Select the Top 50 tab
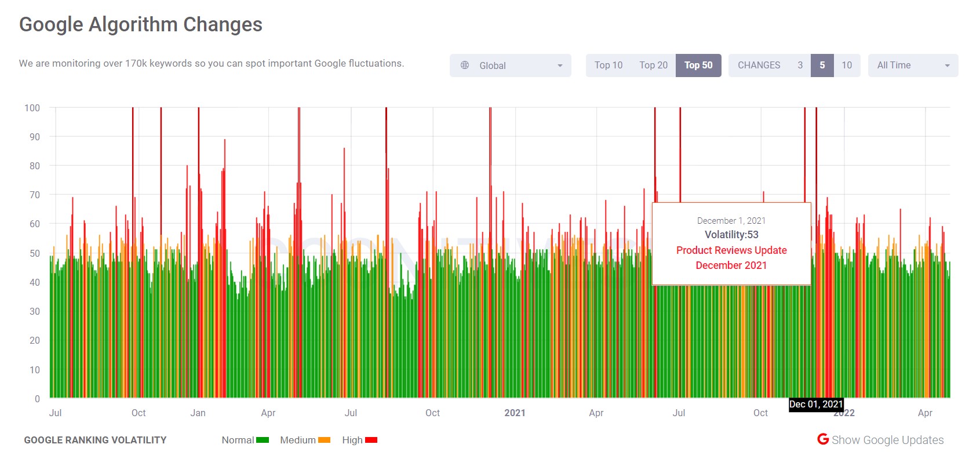This screenshot has width=980, height=466. click(x=698, y=65)
